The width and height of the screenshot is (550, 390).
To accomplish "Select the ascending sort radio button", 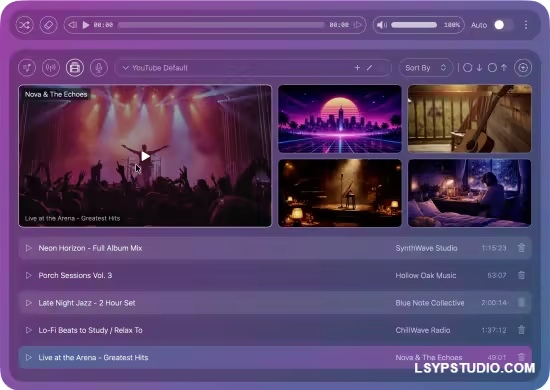I will (x=492, y=68).
